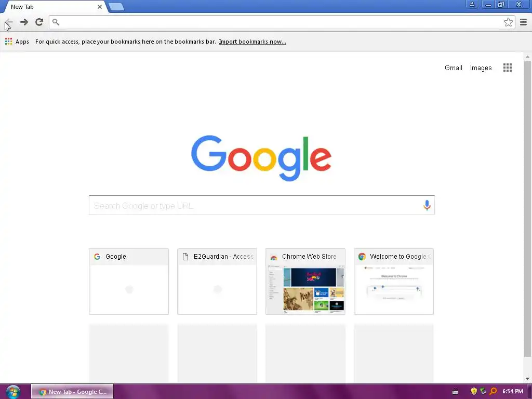Minimize the Chrome window
This screenshot has height=399, width=532.
[x=488, y=4]
